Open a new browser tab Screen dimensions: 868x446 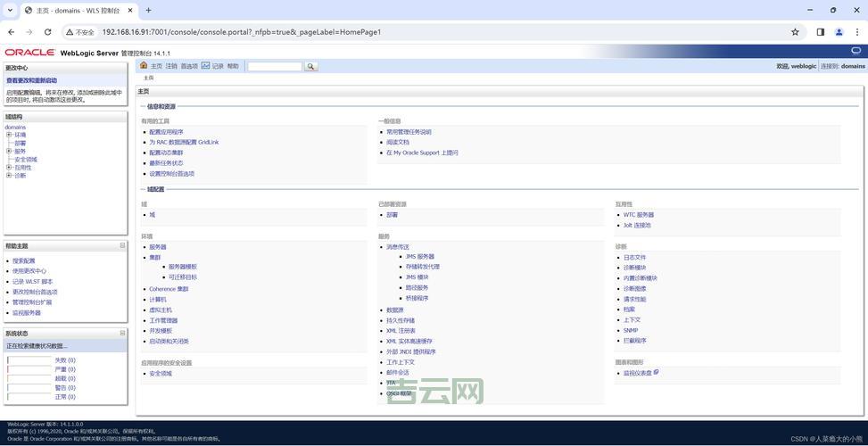click(148, 10)
